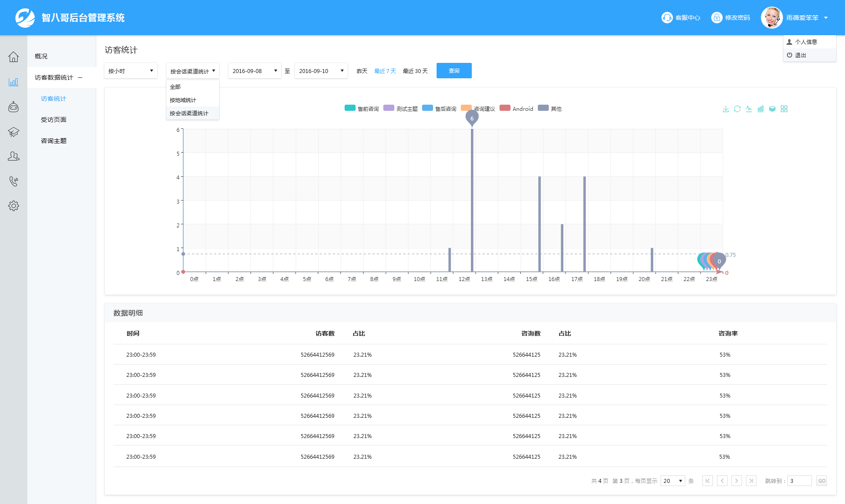Click the user avatar photo

772,18
